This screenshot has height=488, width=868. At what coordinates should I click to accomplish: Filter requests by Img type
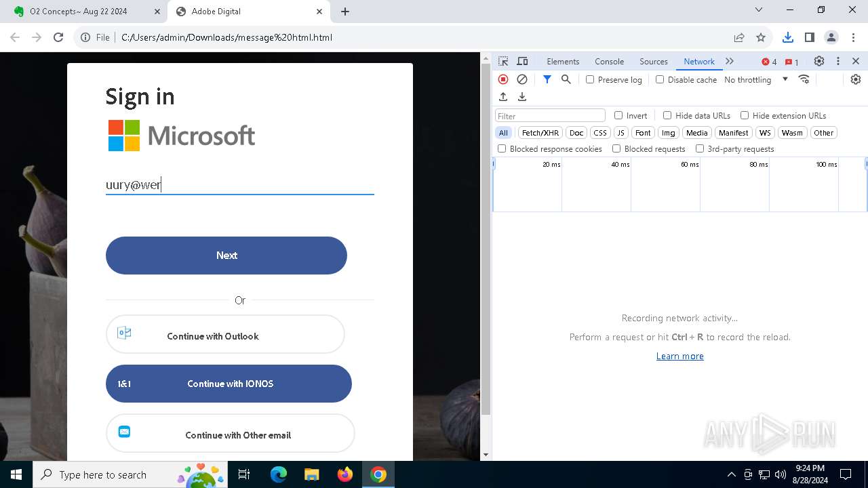click(669, 133)
